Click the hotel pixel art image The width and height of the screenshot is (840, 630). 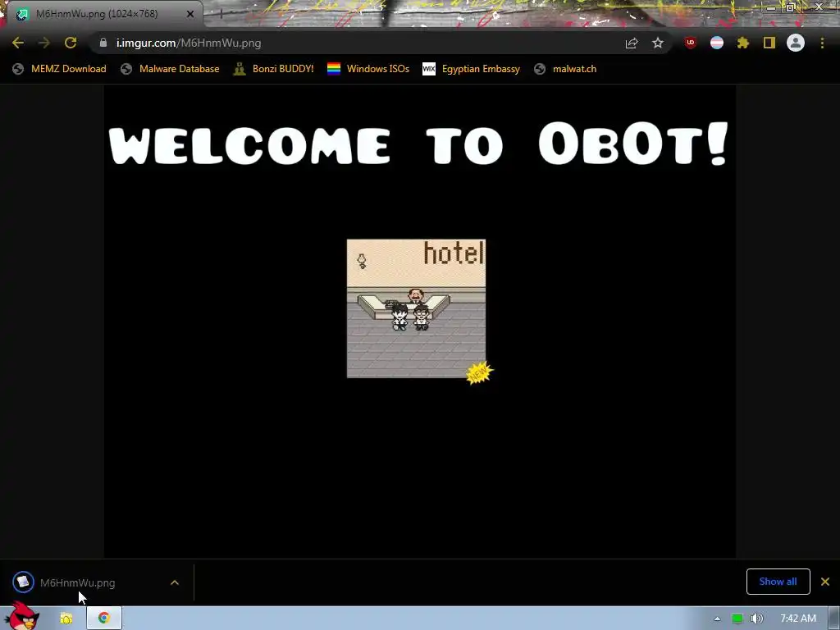tap(416, 308)
